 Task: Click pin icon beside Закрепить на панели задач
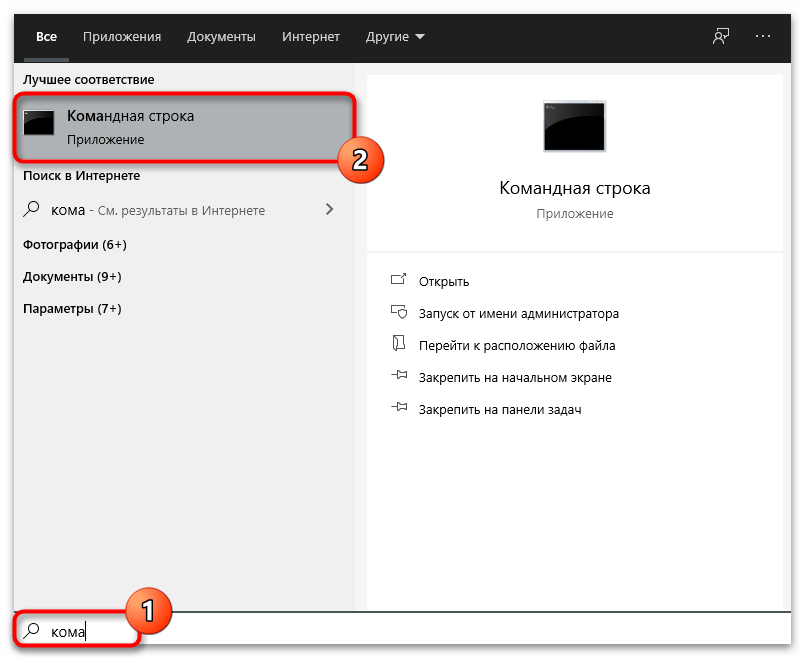399,409
